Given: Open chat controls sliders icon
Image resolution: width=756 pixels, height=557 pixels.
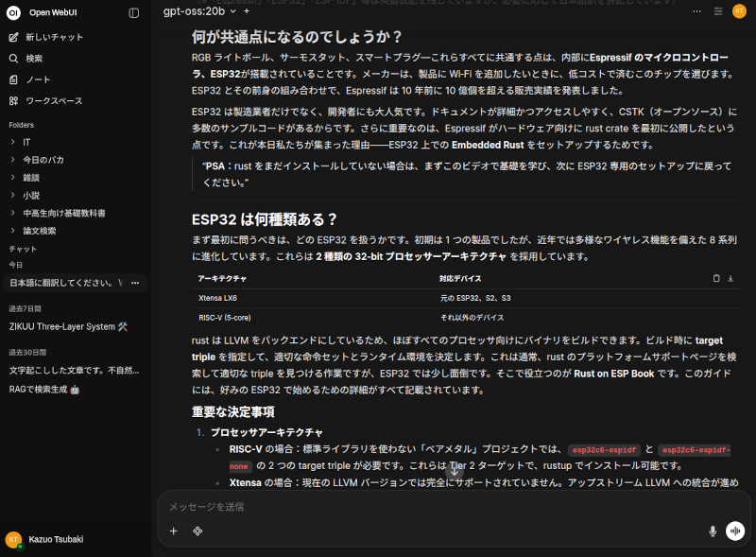Looking at the screenshot, I should (717, 11).
